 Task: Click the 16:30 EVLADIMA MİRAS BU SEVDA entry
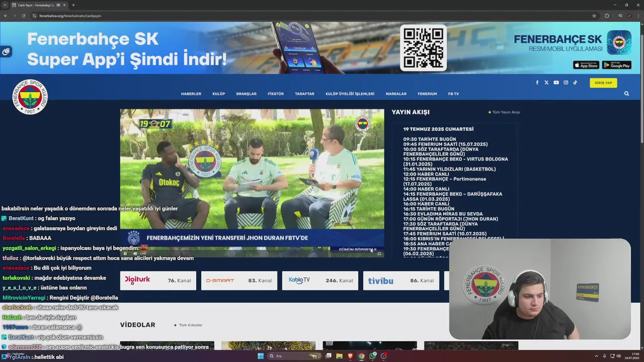[x=443, y=214]
